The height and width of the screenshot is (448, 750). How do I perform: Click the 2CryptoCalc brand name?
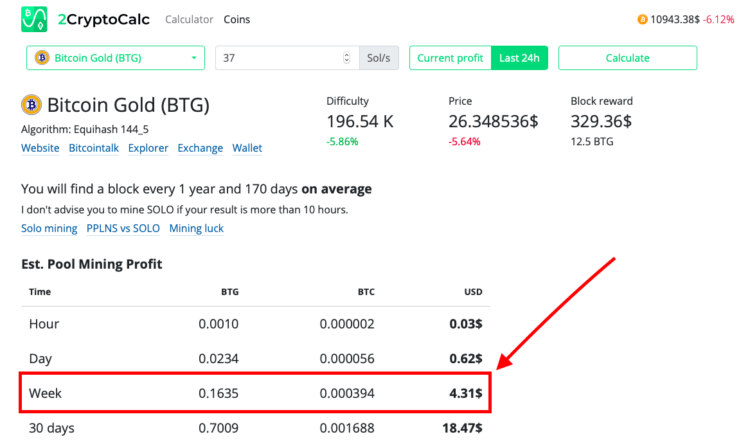click(x=103, y=20)
